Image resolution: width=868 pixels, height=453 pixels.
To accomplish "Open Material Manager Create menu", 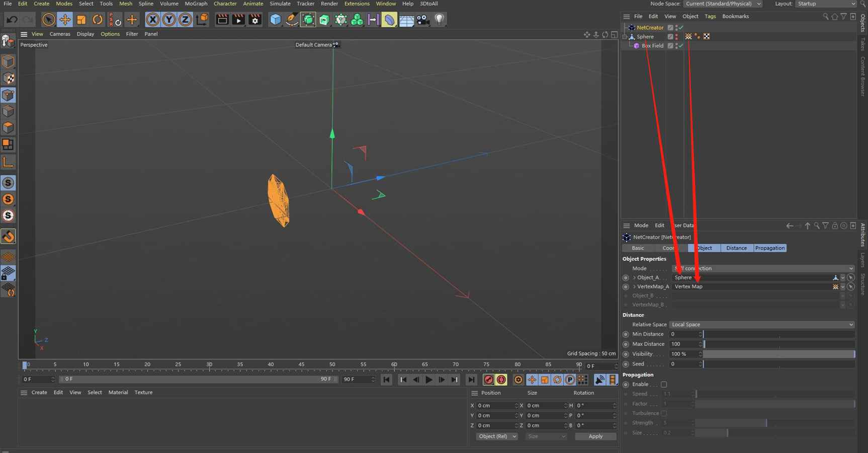I will tap(39, 393).
